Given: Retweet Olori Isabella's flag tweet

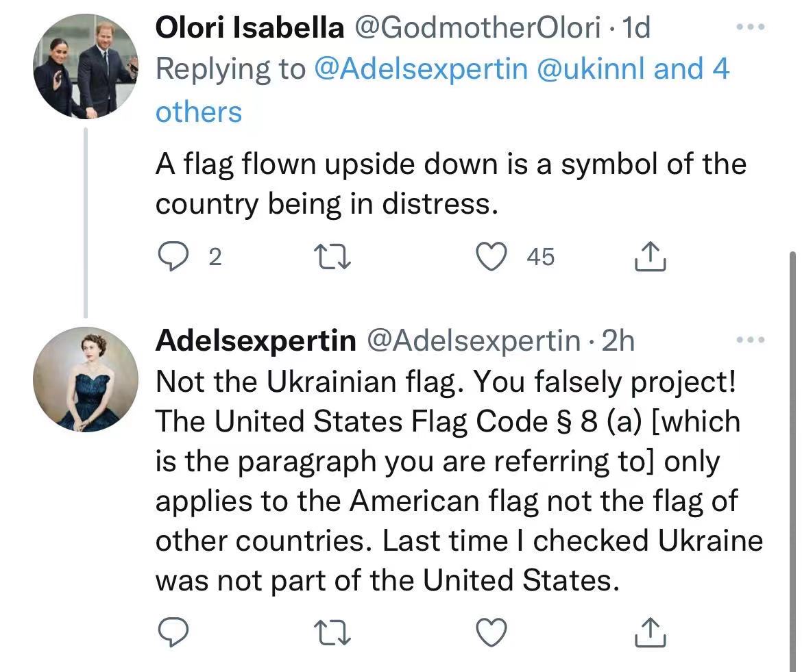Looking at the screenshot, I should pyautogui.click(x=333, y=257).
